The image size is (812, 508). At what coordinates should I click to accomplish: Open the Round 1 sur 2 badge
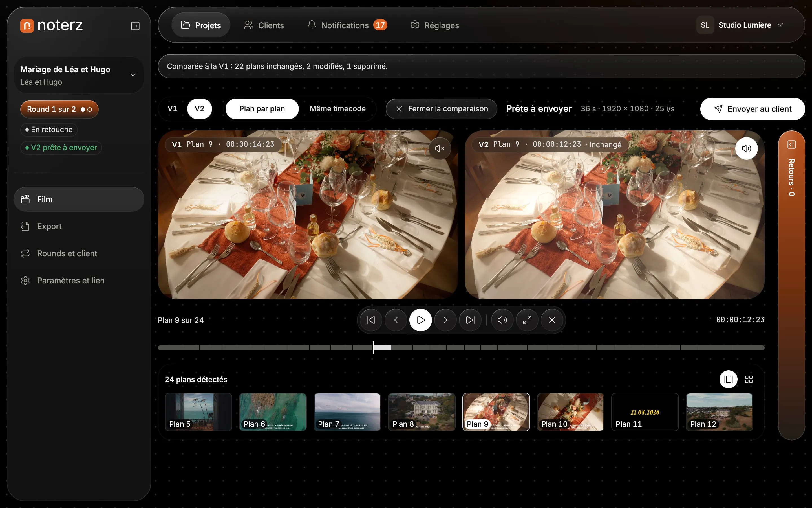click(x=59, y=110)
